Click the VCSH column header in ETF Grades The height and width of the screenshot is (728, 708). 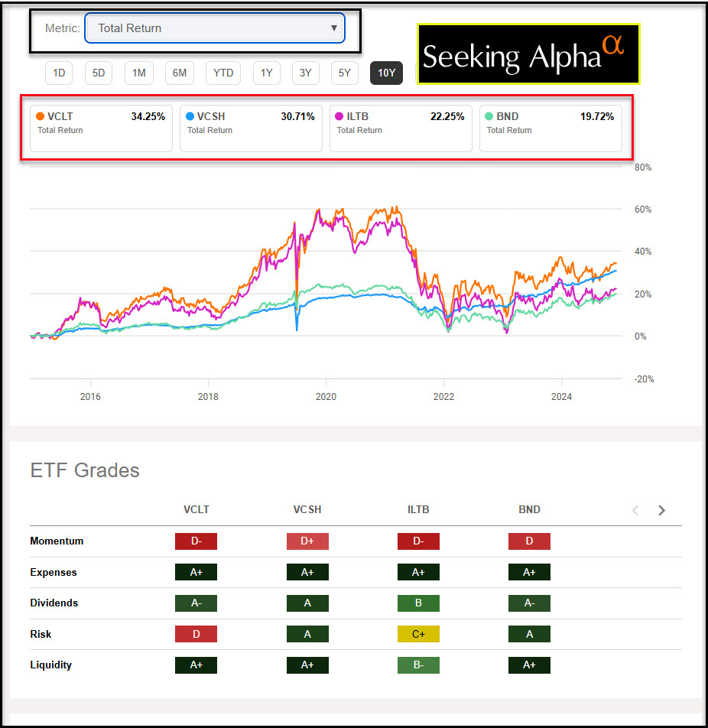pyautogui.click(x=307, y=509)
